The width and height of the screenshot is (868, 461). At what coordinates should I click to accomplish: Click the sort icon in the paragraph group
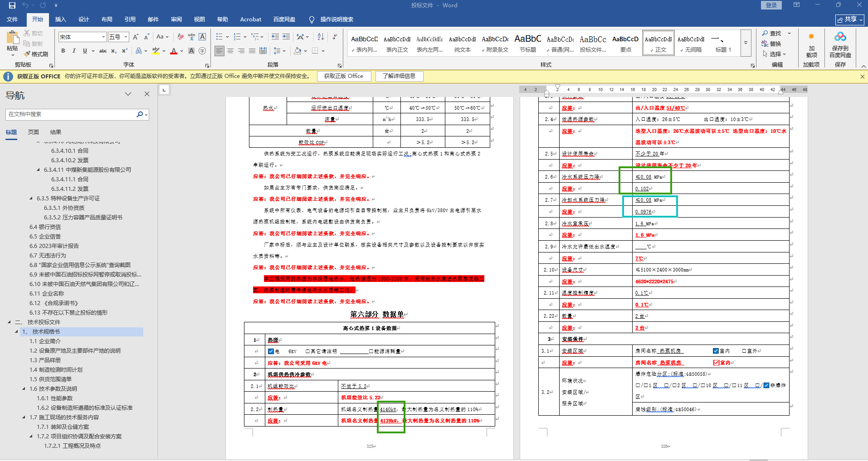tap(321, 37)
